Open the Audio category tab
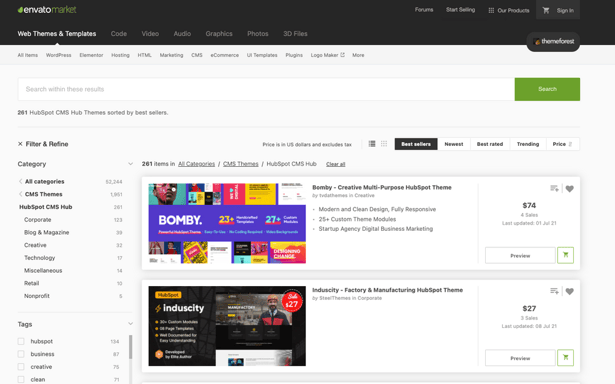 point(182,34)
